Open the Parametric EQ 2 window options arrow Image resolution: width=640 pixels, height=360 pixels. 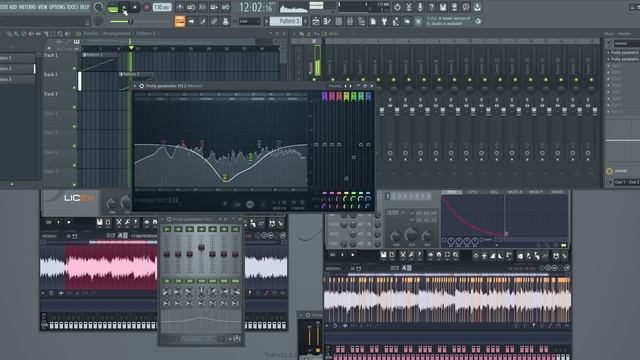(135, 86)
